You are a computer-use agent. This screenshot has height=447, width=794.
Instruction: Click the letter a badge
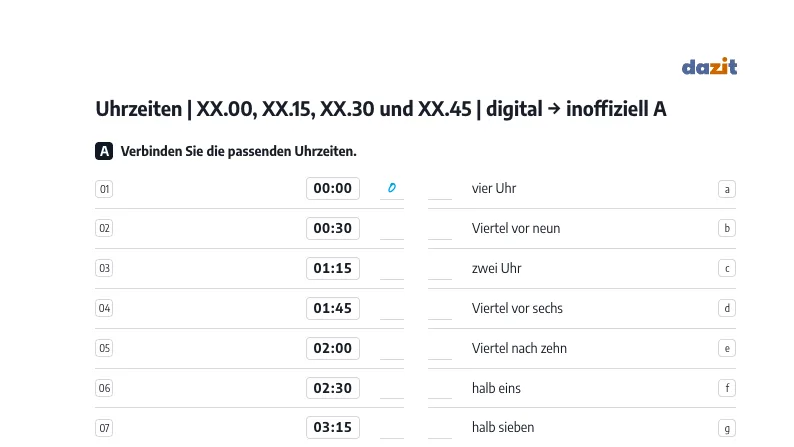pyautogui.click(x=727, y=189)
